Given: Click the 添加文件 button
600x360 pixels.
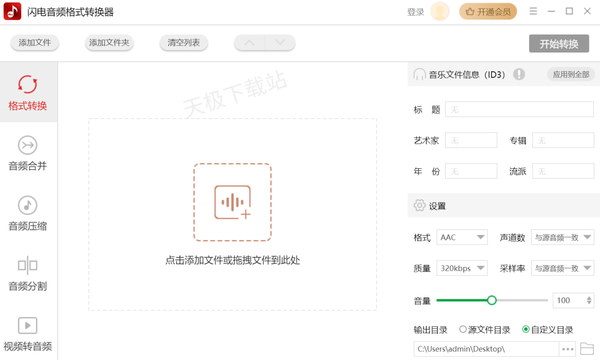Looking at the screenshot, I should tap(34, 42).
